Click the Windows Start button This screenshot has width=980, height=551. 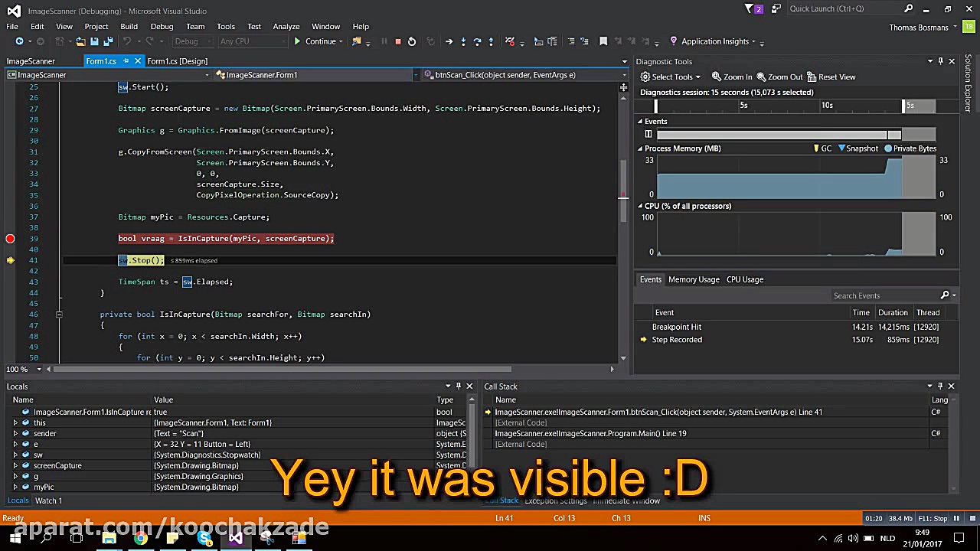15,538
